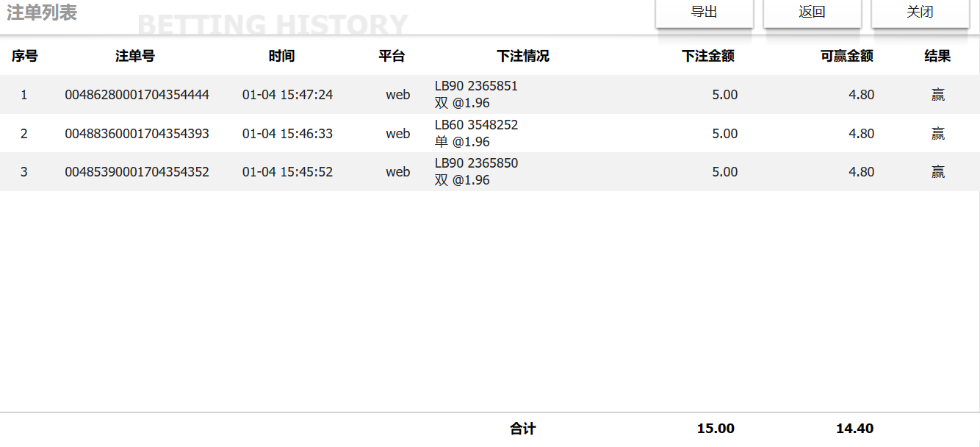Select bet number 00485390001704354352
The height and width of the screenshot is (447, 980).
point(137,172)
